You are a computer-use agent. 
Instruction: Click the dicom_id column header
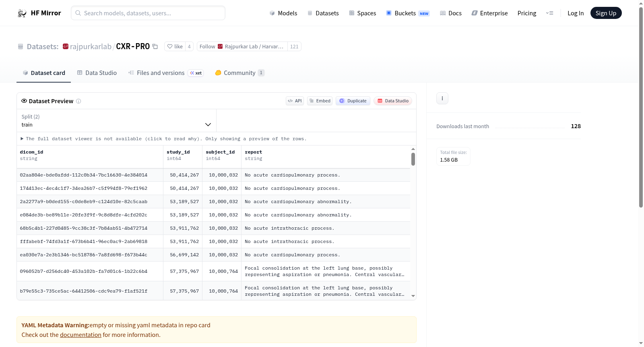click(x=90, y=157)
